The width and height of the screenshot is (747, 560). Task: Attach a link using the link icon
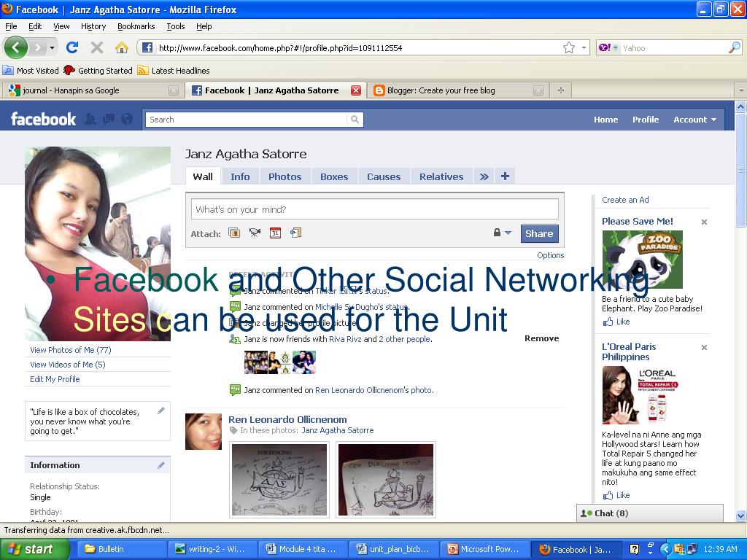[x=296, y=233]
